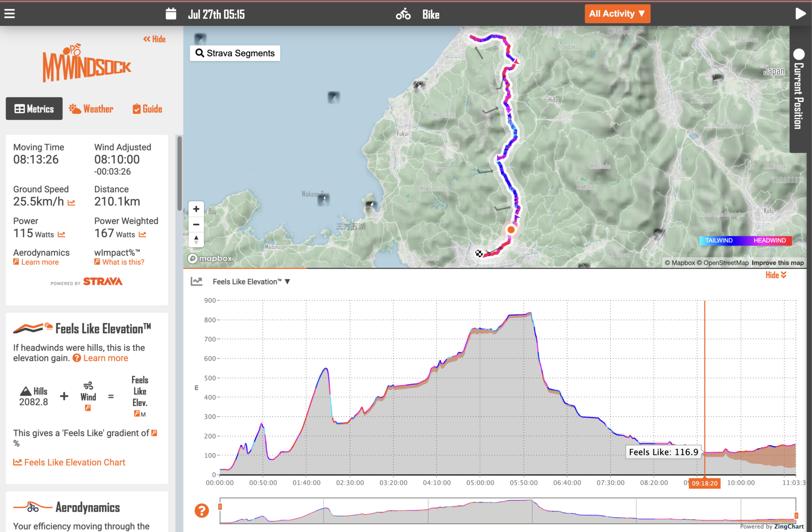
Task: Click the orange question mark help icon
Action: tap(202, 510)
